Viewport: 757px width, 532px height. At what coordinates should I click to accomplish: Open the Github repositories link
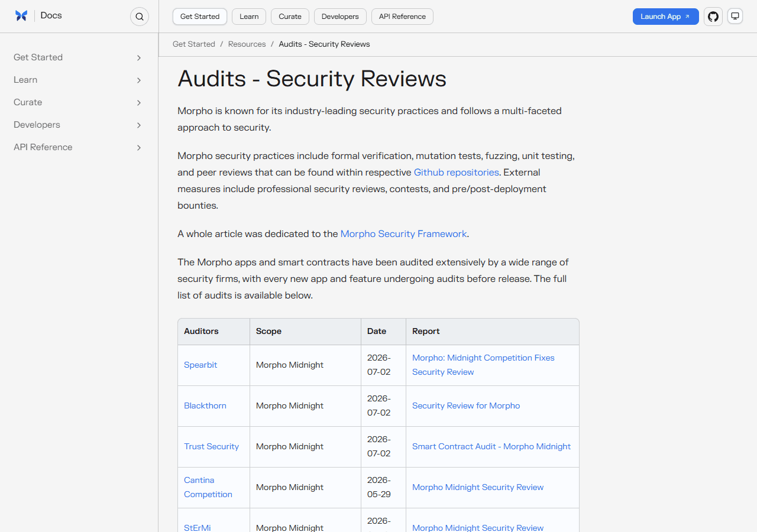(x=457, y=173)
